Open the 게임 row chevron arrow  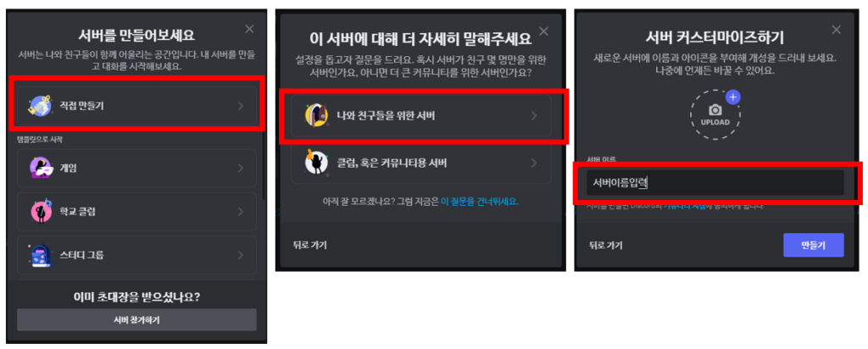click(241, 168)
